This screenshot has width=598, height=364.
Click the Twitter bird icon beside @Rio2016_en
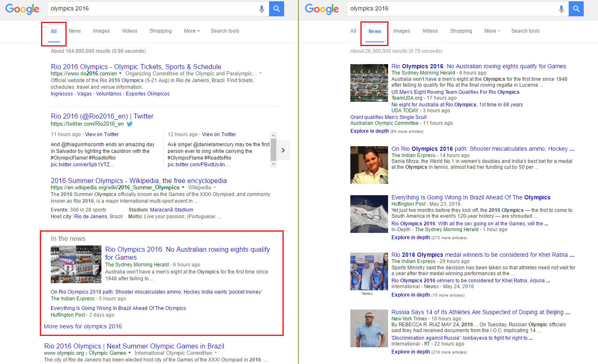130,124
